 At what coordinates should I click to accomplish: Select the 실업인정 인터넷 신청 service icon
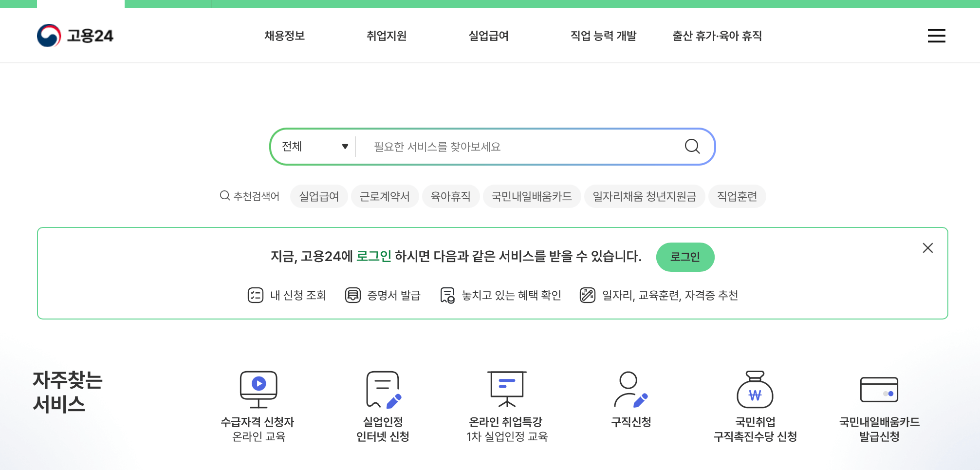click(383, 389)
